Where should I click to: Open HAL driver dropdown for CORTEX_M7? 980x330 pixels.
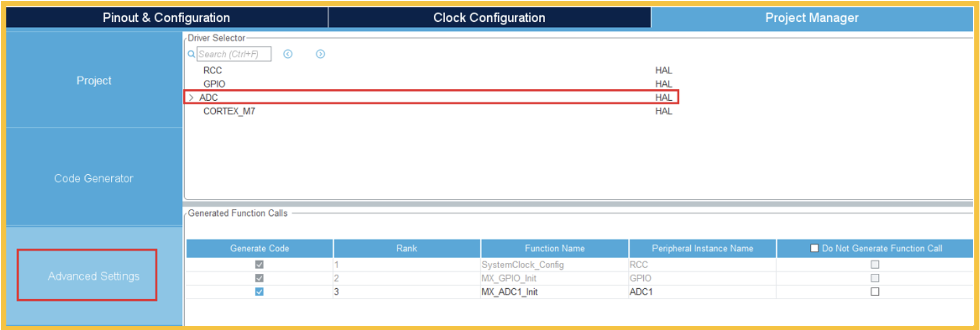click(x=663, y=111)
